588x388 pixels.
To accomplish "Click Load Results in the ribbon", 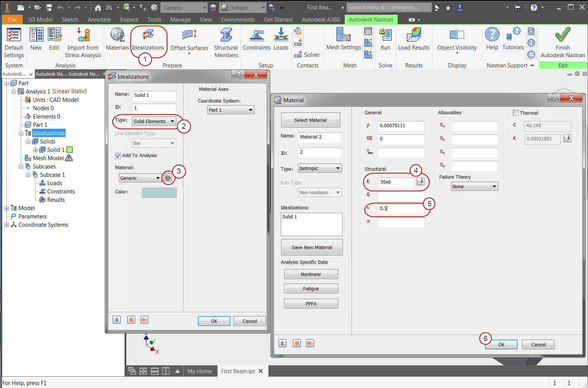I will 414,39.
